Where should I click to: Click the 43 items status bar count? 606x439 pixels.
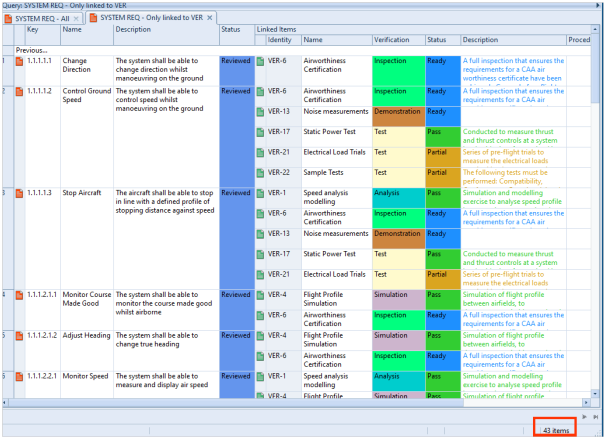(556, 430)
